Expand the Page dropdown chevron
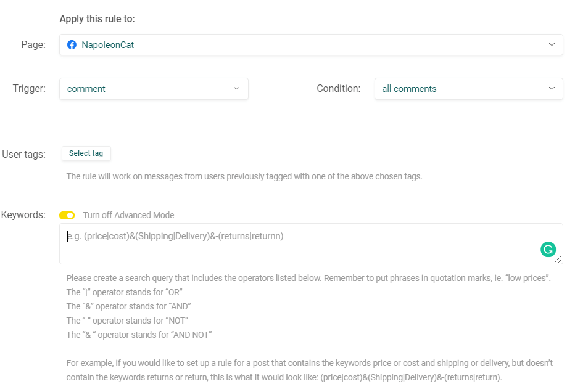 pyautogui.click(x=552, y=44)
